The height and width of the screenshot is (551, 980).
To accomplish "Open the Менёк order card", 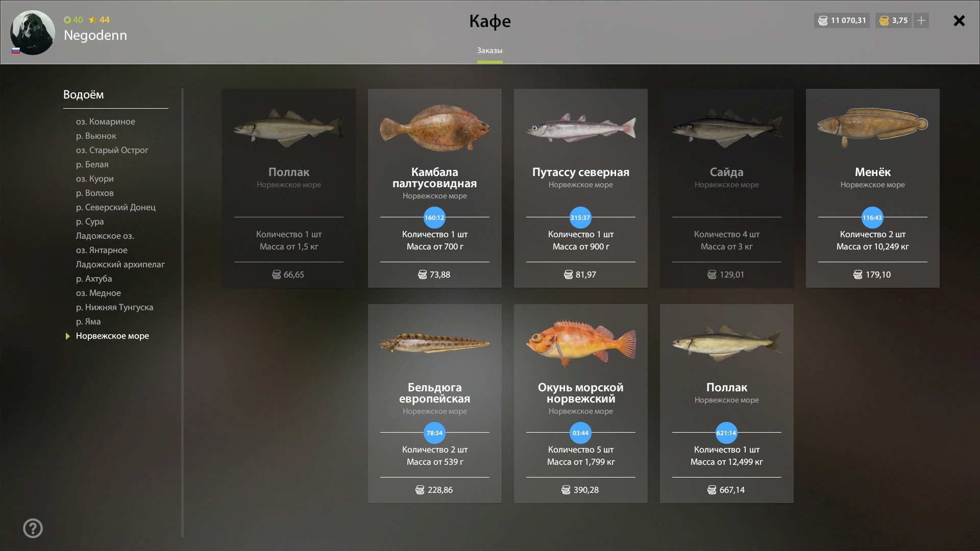I will pyautogui.click(x=872, y=188).
